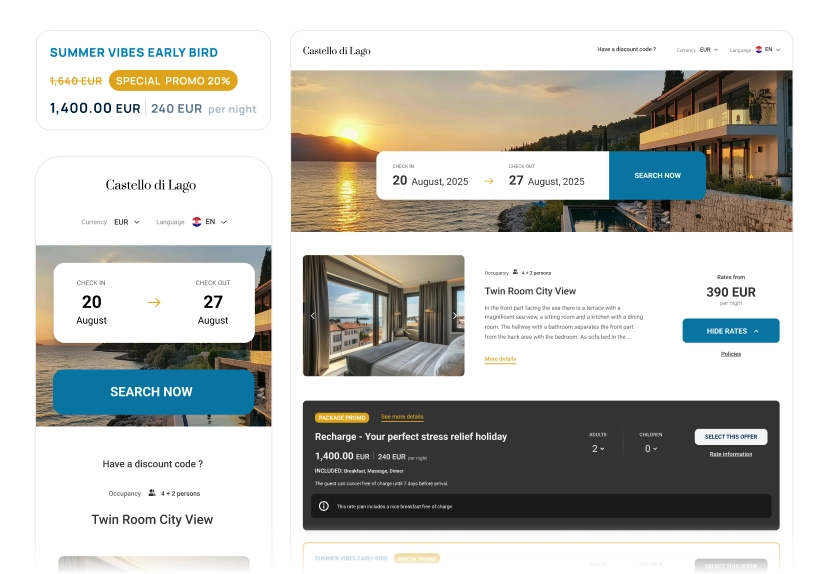The width and height of the screenshot is (830, 574).
Task: Select desktop check-in date 20 August field
Action: [x=430, y=176]
